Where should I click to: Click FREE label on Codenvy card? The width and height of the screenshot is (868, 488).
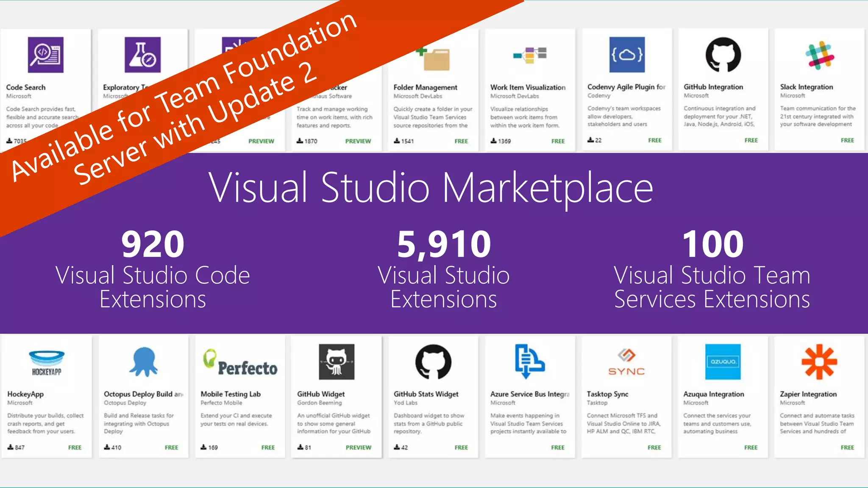coord(655,140)
